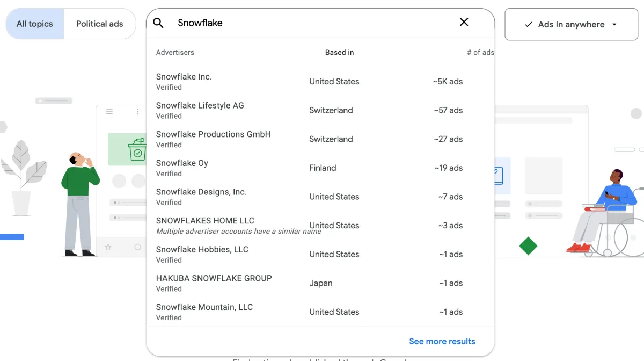
Task: Click Japan in Based in column
Action: coord(321,283)
